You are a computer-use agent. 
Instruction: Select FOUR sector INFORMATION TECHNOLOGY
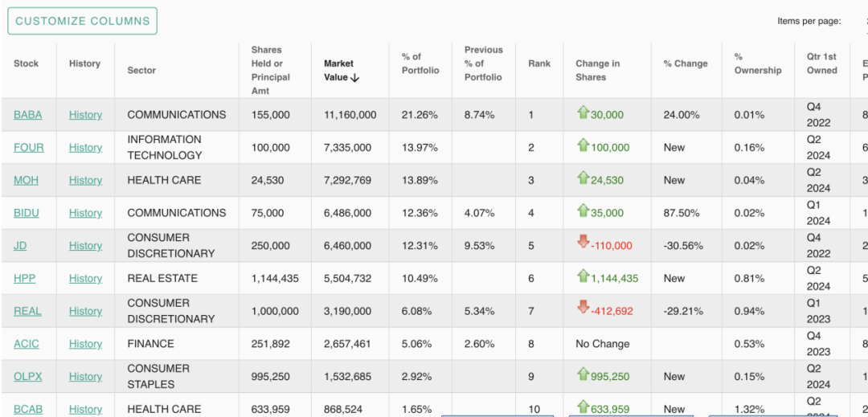click(165, 148)
